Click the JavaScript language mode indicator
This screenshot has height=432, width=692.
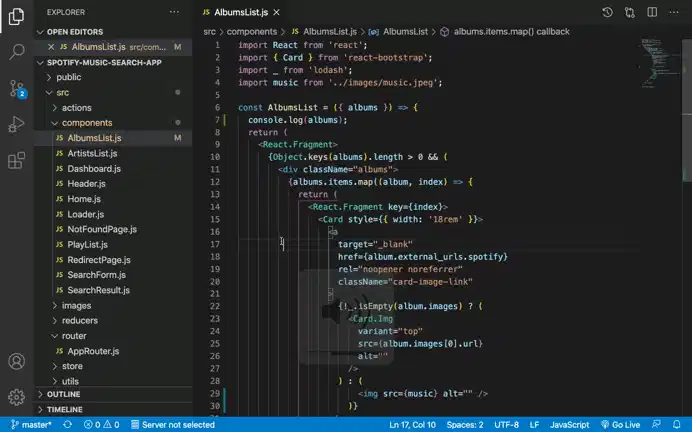click(x=569, y=424)
